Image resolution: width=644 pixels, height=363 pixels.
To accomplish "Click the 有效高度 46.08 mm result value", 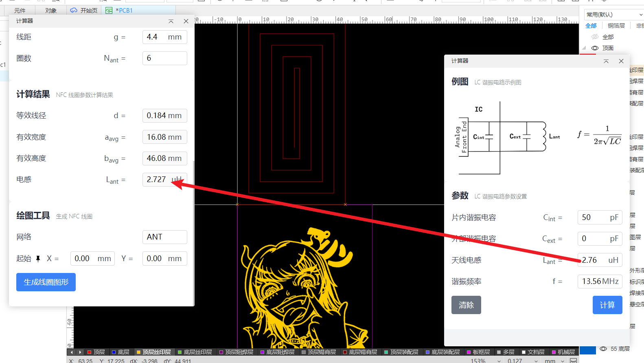I will 164,158.
